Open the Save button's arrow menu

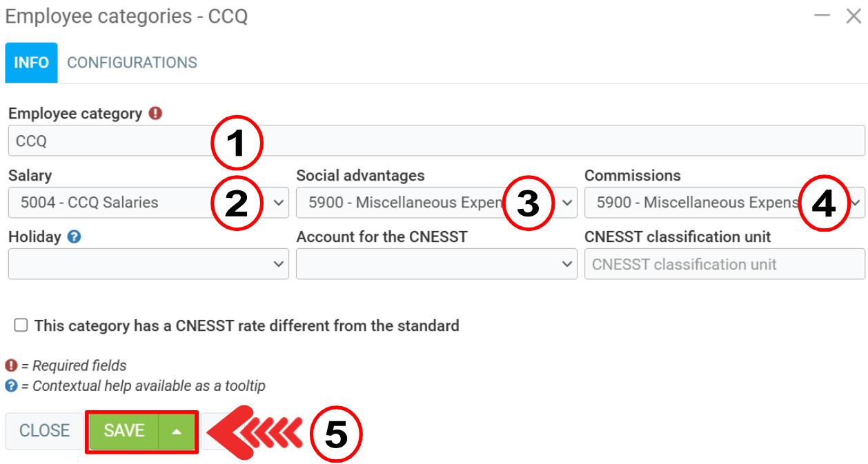[x=177, y=432]
